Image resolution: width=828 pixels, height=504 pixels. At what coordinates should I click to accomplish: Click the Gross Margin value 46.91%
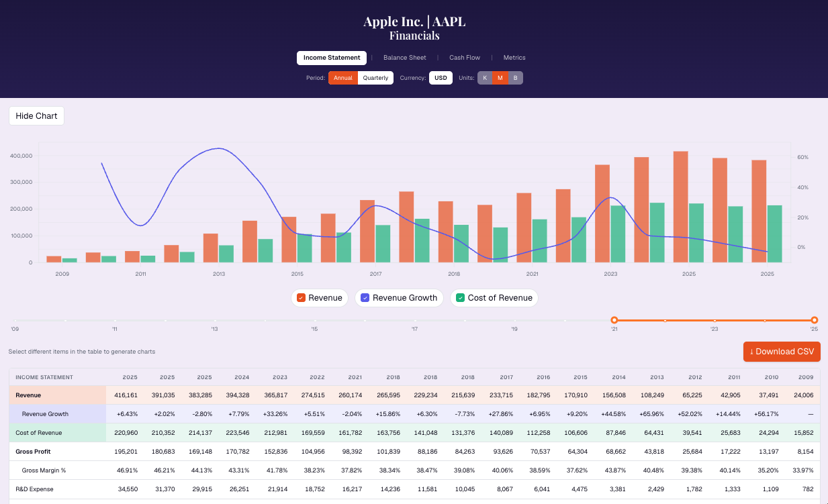click(x=126, y=470)
